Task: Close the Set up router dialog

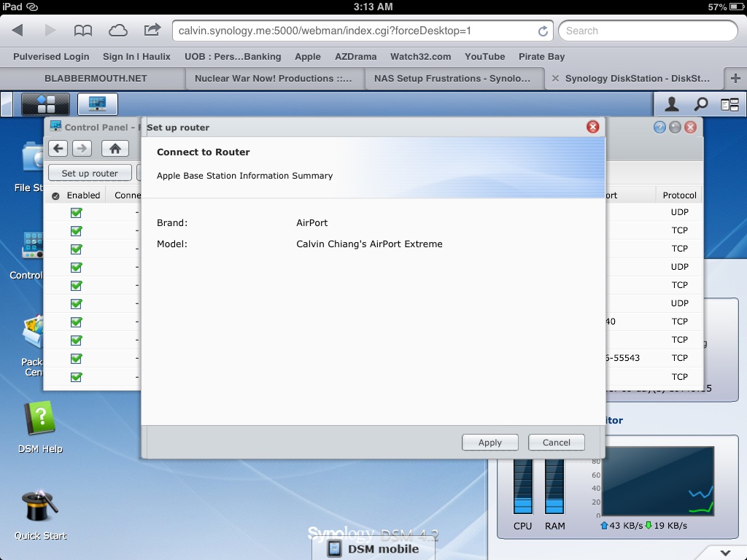Action: 592,127
